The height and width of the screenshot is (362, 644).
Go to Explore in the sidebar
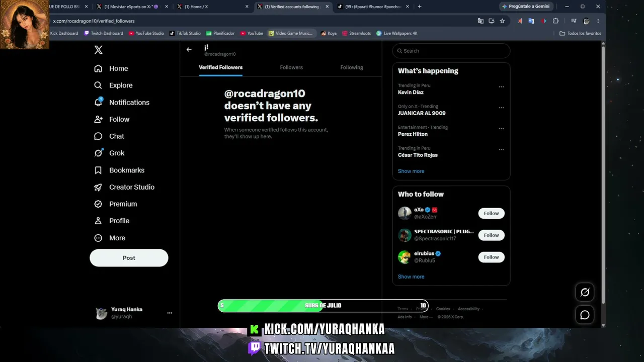(x=113, y=85)
